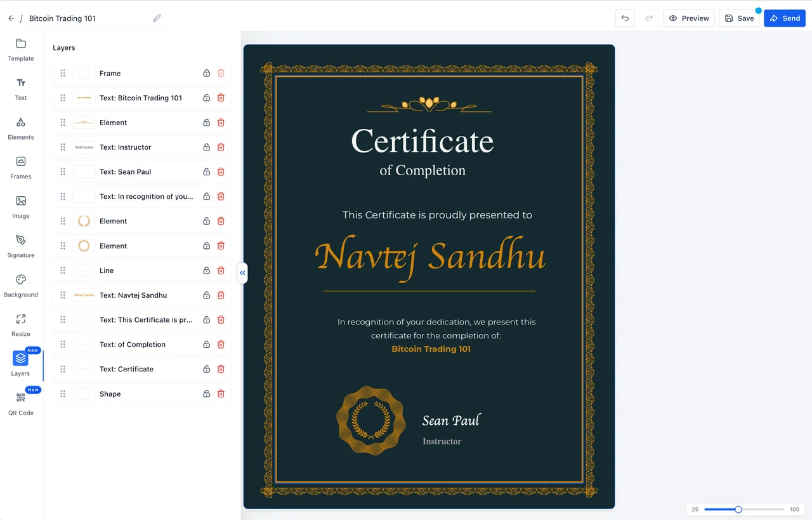Viewport: 812px width, 520px height.
Task: Select the gold laurel badge on certificate
Action: (x=370, y=420)
